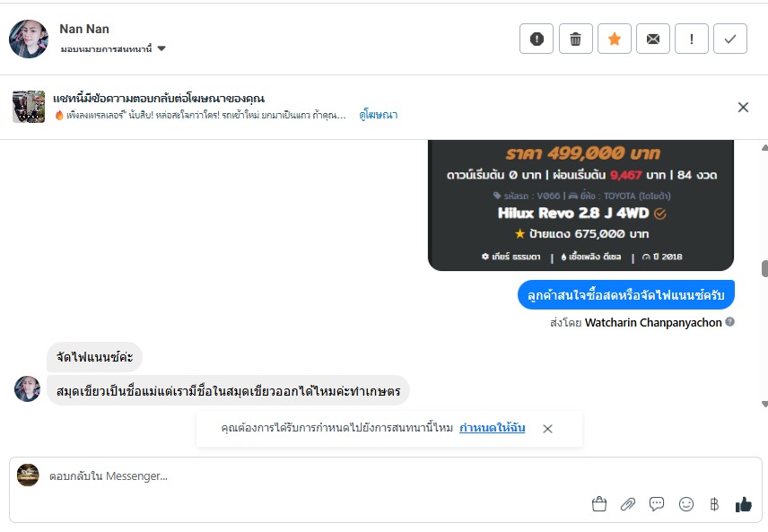Click the exclamation mark follow-up button
The height and width of the screenshot is (532, 768).
pos(692,39)
